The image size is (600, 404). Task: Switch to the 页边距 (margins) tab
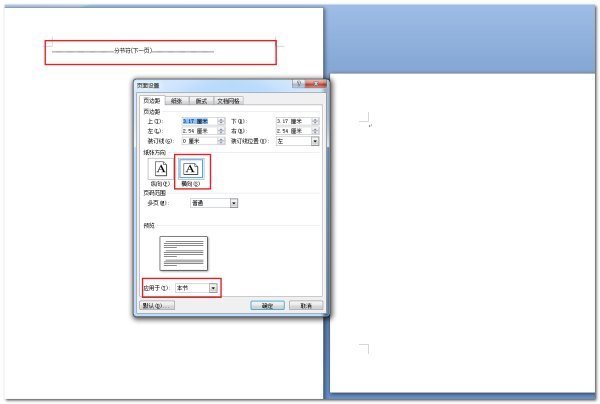click(150, 100)
